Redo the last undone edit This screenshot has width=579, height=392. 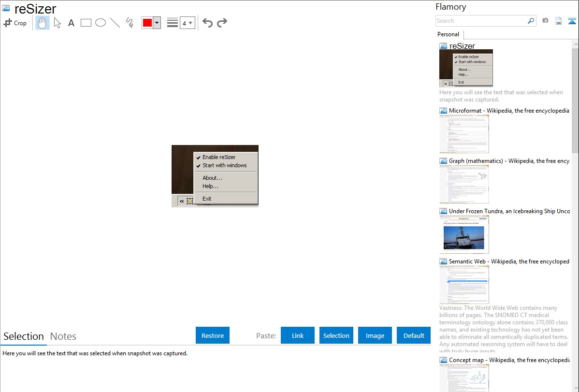[222, 23]
